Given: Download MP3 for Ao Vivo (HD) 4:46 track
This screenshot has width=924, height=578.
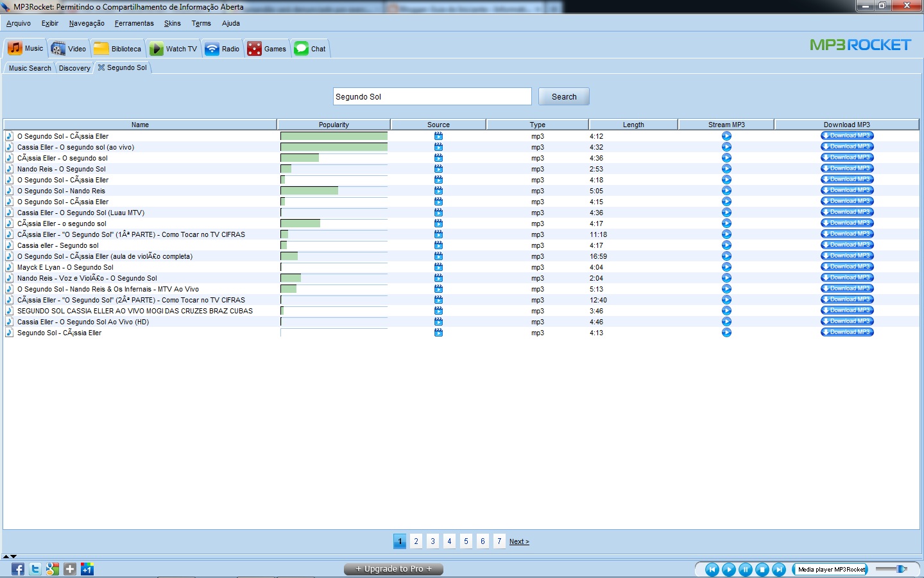Looking at the screenshot, I should 847,321.
